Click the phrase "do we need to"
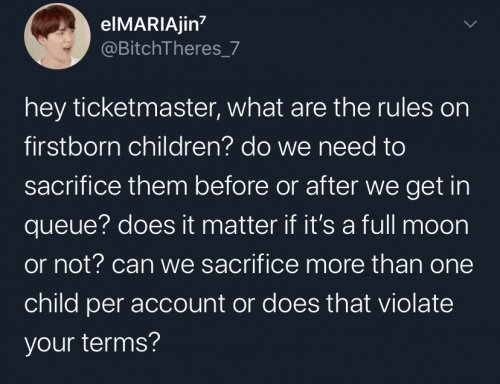The image size is (500, 384). coord(323,147)
